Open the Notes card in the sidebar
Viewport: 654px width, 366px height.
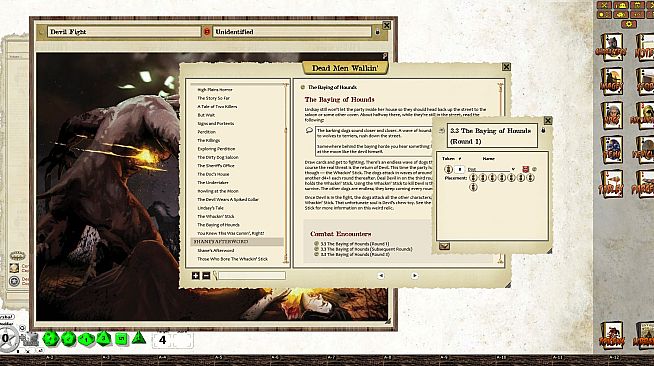644,47
